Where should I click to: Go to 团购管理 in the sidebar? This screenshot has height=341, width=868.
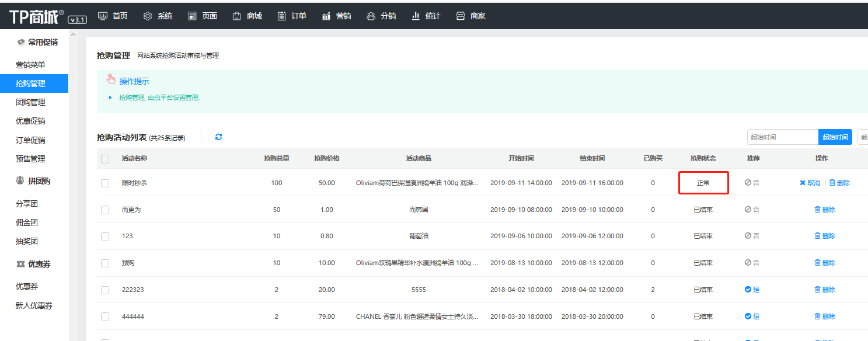click(x=30, y=102)
